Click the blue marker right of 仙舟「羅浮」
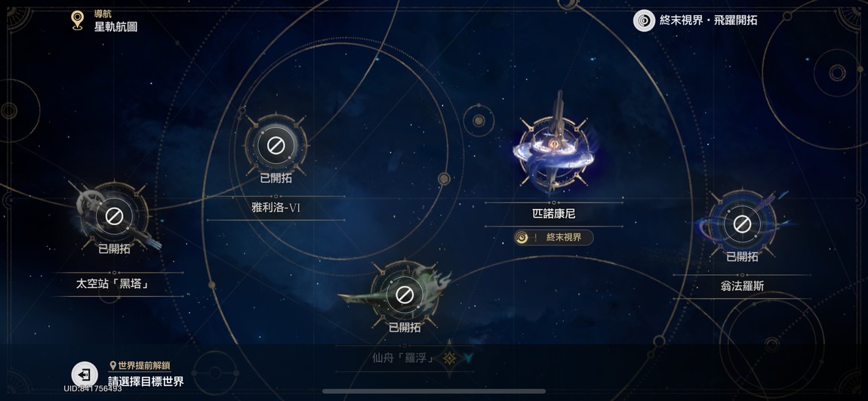This screenshot has width=868, height=401. click(468, 359)
